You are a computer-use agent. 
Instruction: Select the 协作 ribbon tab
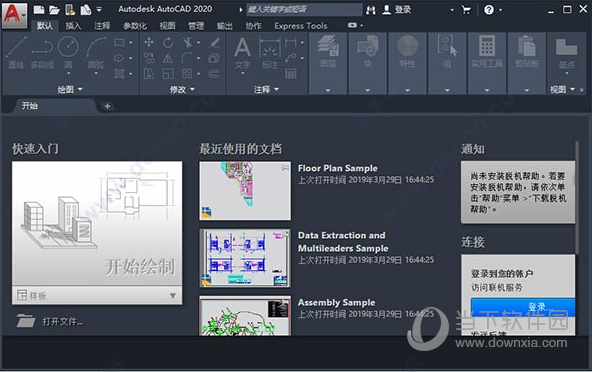[x=253, y=26]
